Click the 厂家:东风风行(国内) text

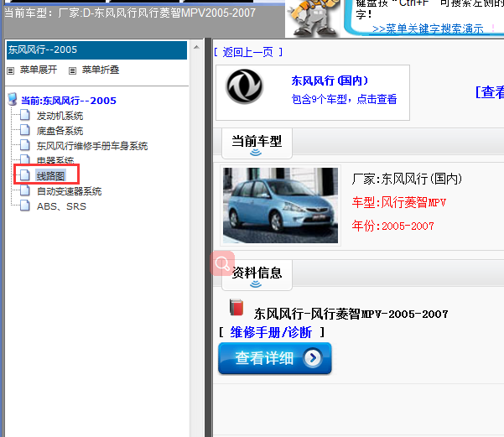407,179
